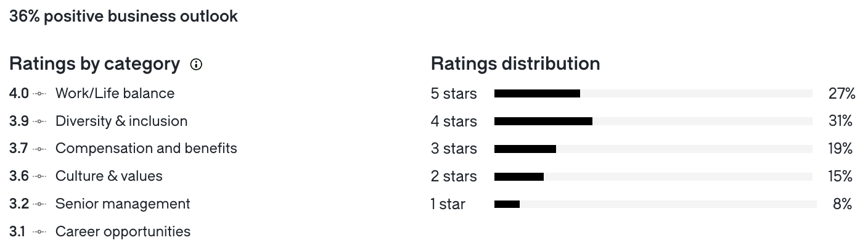Open the Career opportunities category
Image resolution: width=868 pixels, height=248 pixels.
point(123,232)
